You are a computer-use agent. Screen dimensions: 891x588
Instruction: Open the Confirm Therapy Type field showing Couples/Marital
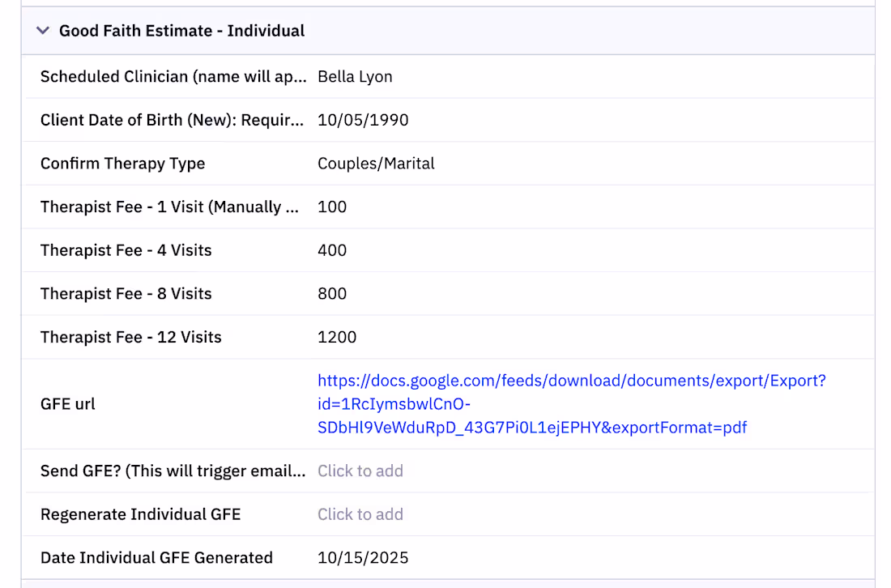click(x=376, y=163)
